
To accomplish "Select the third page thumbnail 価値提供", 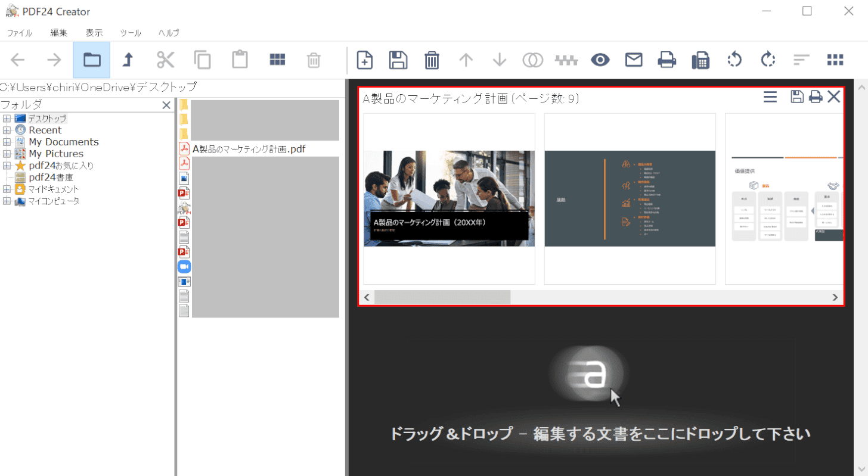I will [x=784, y=198].
